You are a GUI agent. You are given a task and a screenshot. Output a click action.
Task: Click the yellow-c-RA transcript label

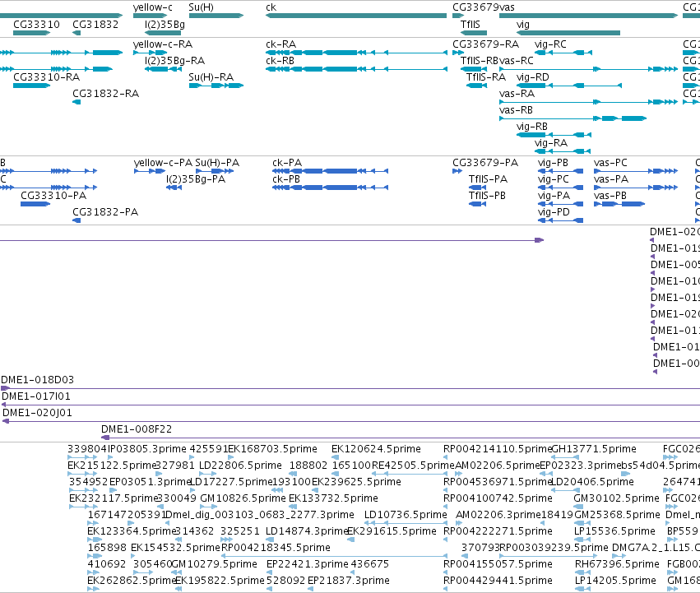(x=163, y=44)
